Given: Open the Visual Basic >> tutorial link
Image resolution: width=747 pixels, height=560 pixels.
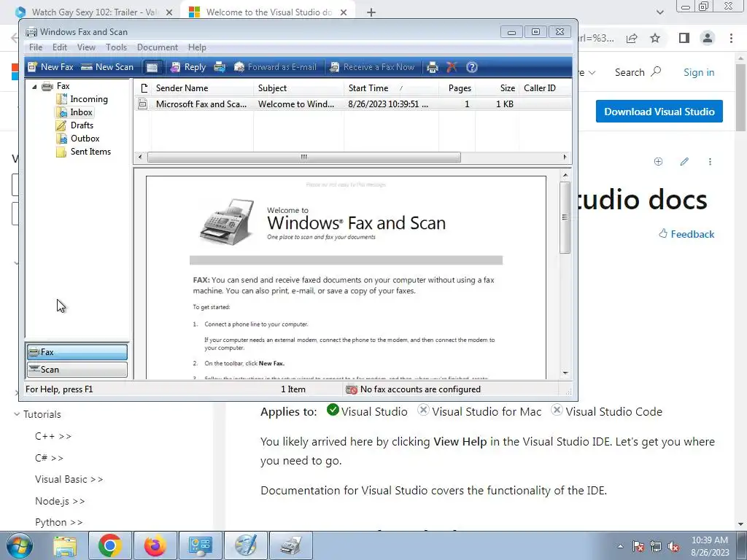Looking at the screenshot, I should point(69,480).
